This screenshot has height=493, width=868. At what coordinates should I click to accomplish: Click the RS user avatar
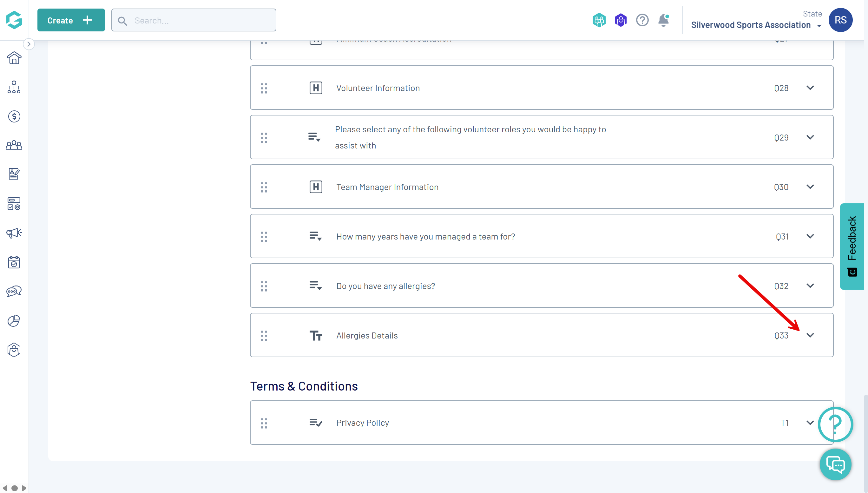(x=840, y=20)
